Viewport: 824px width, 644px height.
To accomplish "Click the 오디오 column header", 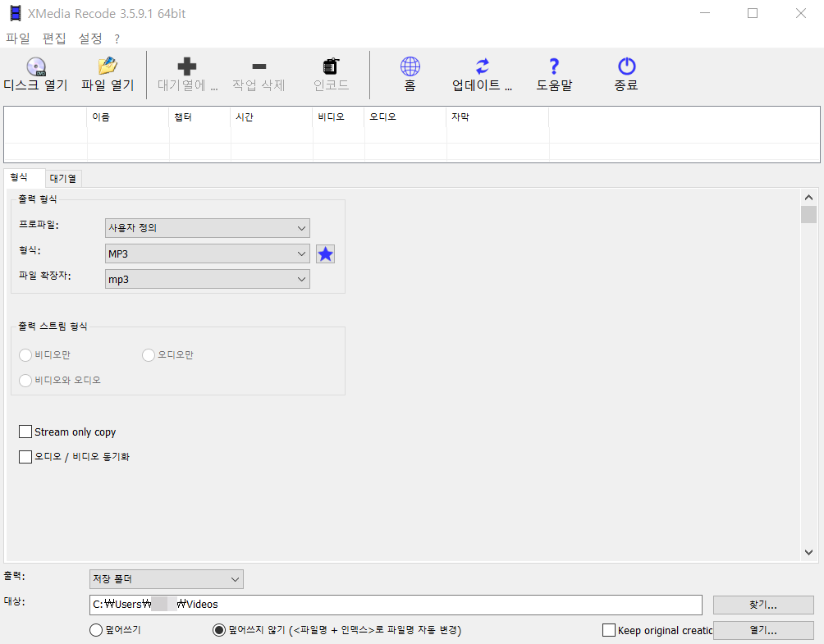I will pyautogui.click(x=405, y=117).
